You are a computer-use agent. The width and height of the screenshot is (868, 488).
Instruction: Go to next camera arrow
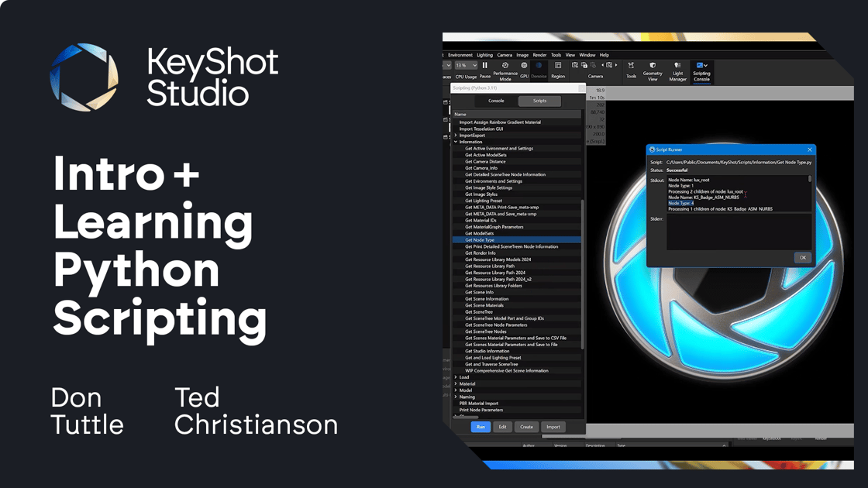tap(616, 65)
